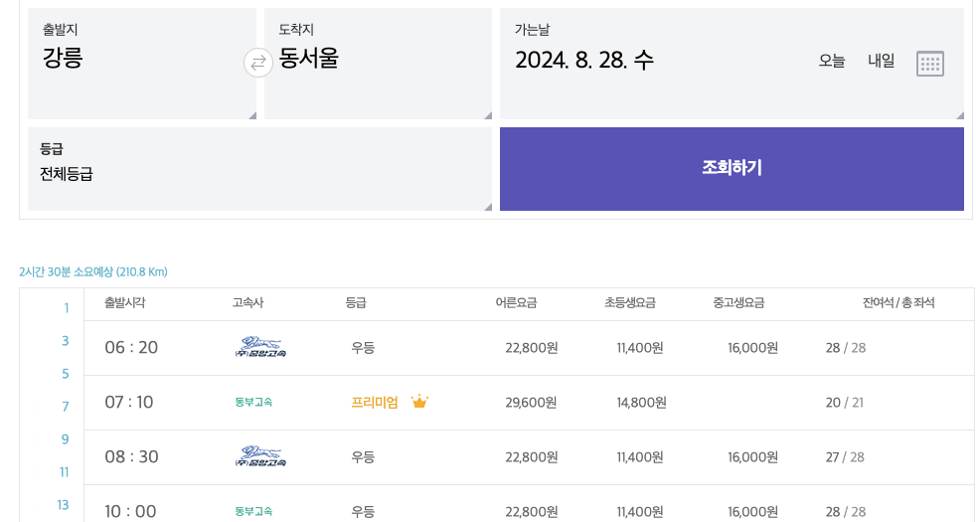Click the 출발시각 column header
The height and width of the screenshot is (522, 980).
coord(125,302)
